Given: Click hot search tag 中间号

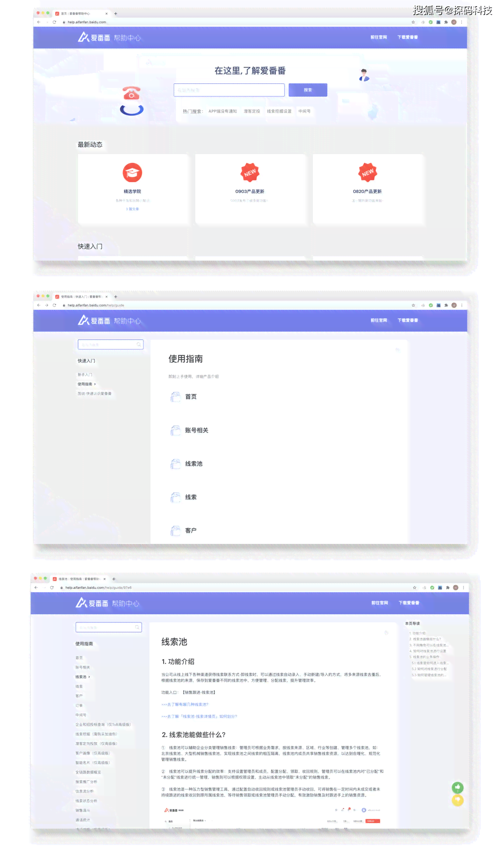Looking at the screenshot, I should click(x=304, y=111).
